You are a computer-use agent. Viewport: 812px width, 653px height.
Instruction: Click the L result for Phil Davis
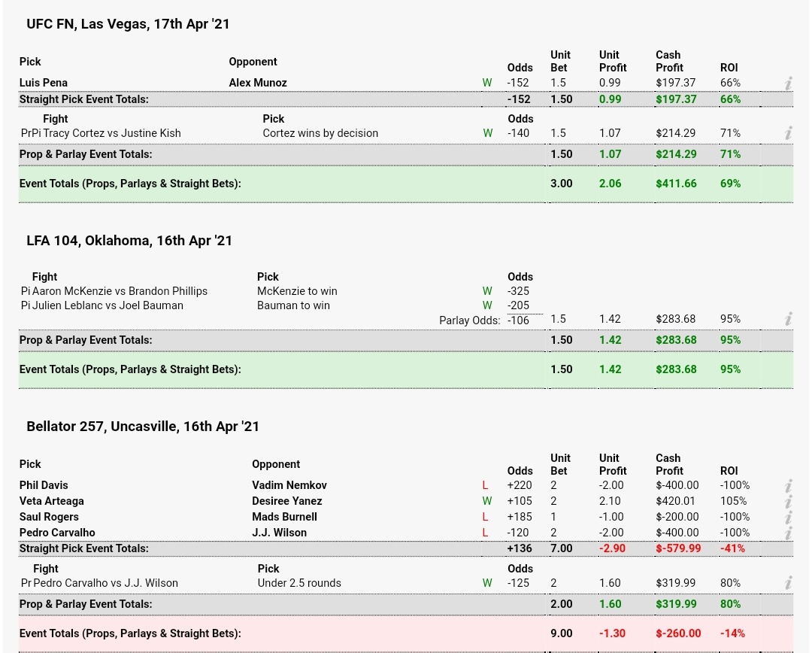point(485,485)
